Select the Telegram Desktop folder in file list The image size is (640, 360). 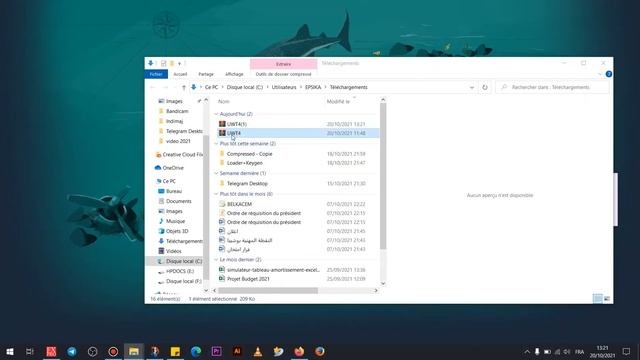(x=298, y=184)
